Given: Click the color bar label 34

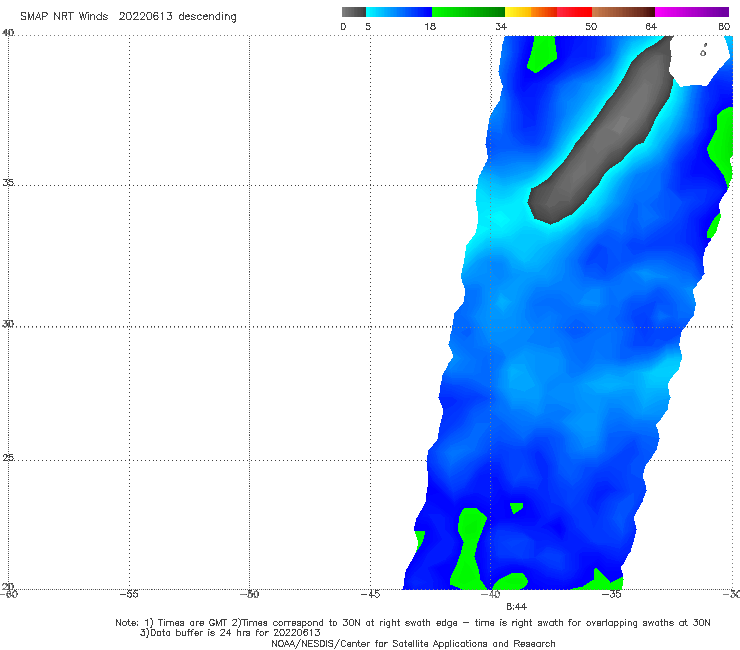Looking at the screenshot, I should (x=501, y=27).
